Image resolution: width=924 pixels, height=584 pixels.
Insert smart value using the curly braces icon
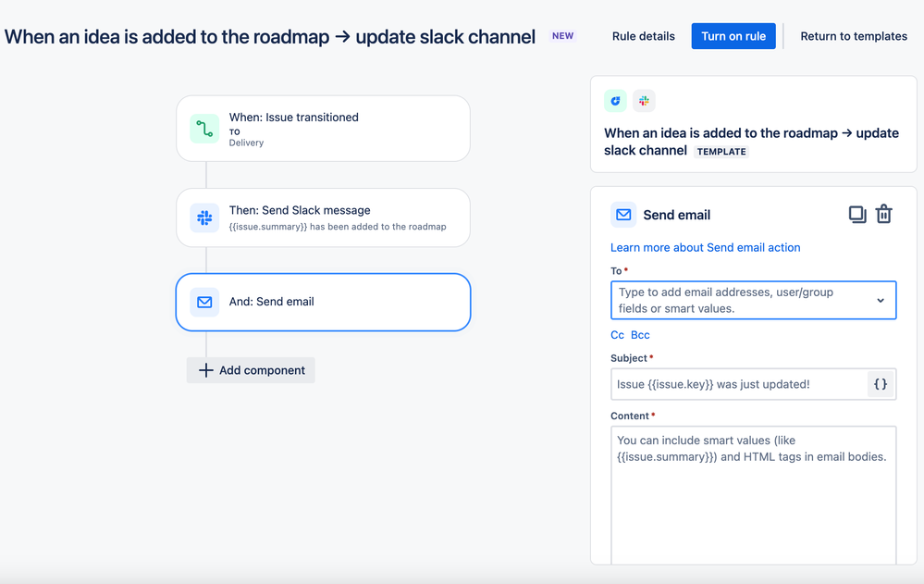[881, 384]
